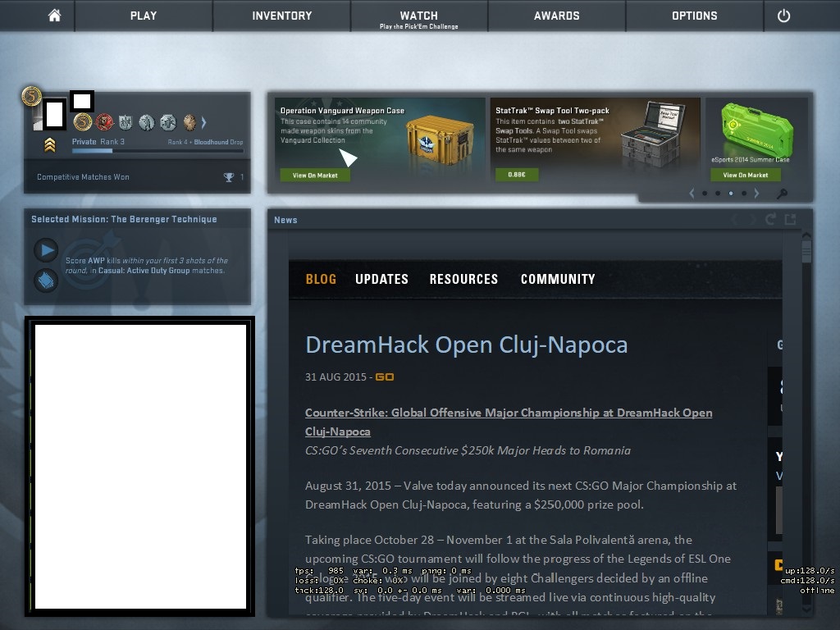This screenshot has height=630, width=840.
Task: Click the competitive wins trophy icon
Action: (229, 177)
